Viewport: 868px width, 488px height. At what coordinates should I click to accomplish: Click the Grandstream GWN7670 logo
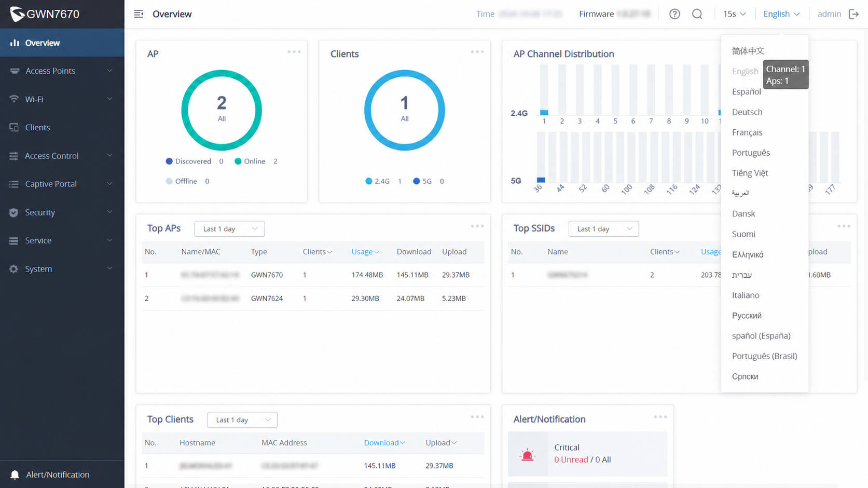(45, 14)
